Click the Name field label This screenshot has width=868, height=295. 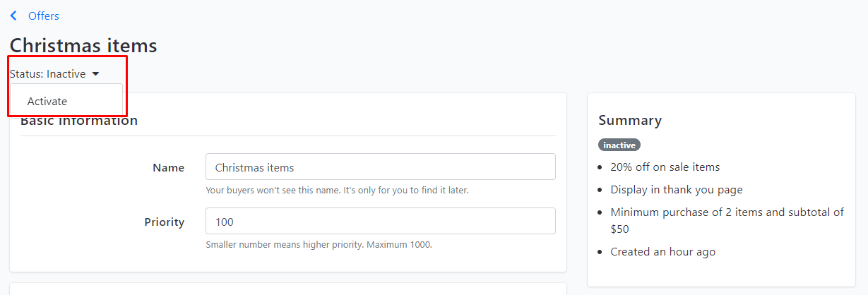point(168,167)
